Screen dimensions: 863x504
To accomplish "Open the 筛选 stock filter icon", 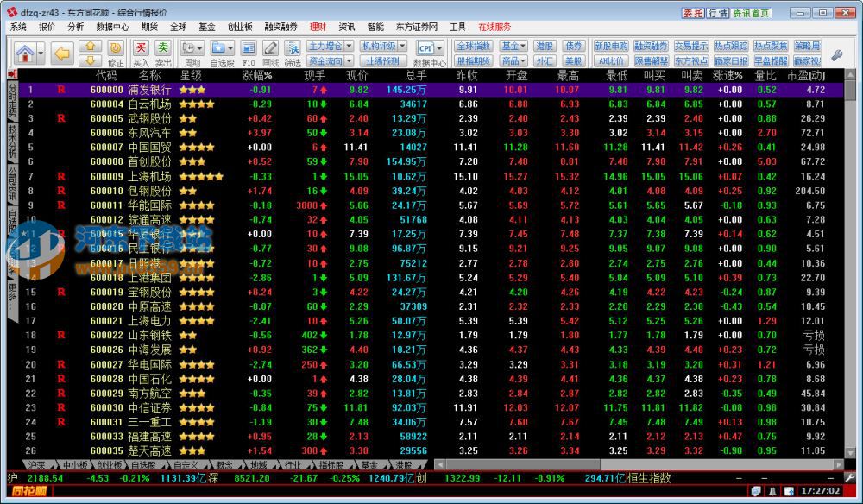I will [293, 48].
